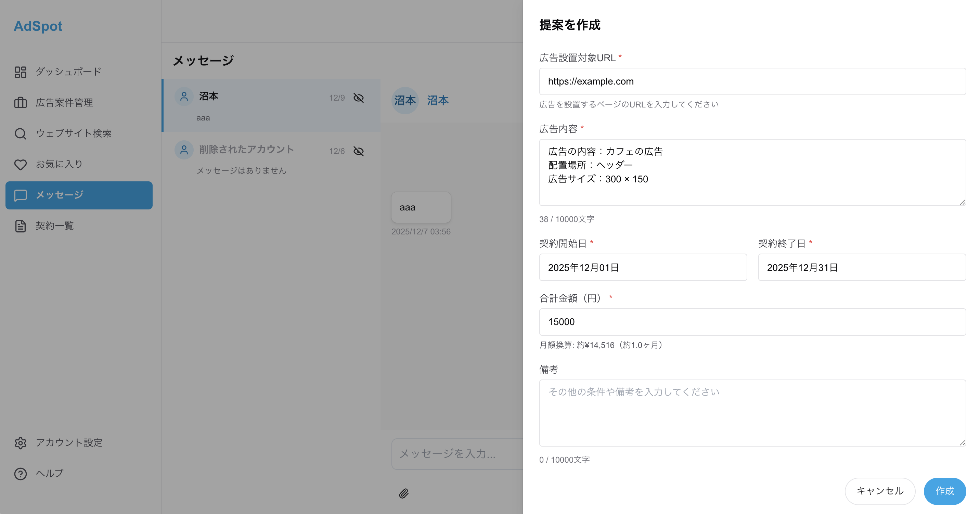The width and height of the screenshot is (980, 514).
Task: Open the 契約開始日 date picker
Action: pyautogui.click(x=643, y=267)
